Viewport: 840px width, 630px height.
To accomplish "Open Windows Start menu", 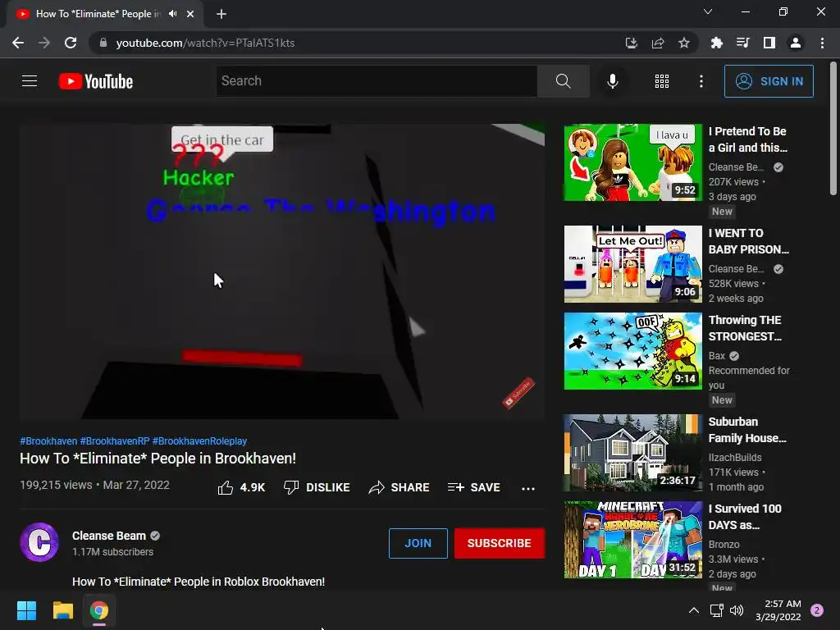I will click(x=26, y=610).
